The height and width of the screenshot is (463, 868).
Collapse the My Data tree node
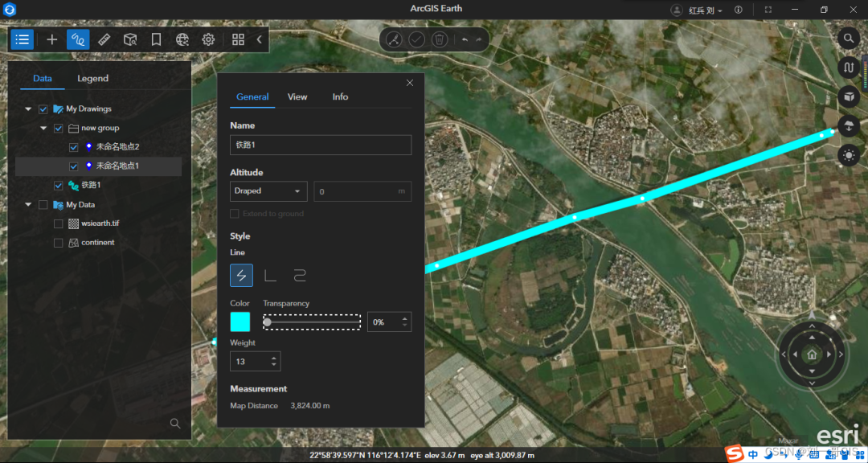pyautogui.click(x=28, y=205)
